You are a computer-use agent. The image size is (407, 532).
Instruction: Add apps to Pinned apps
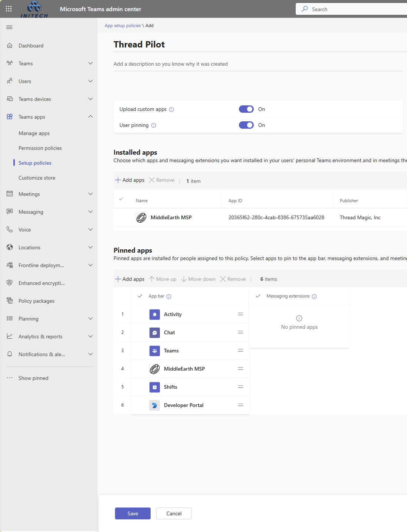point(129,279)
